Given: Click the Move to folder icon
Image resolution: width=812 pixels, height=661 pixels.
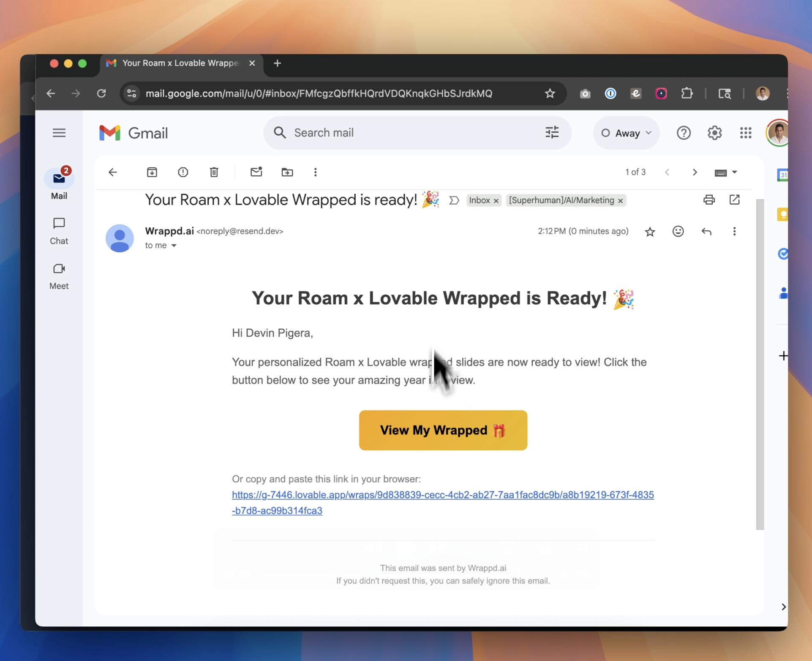Looking at the screenshot, I should click(287, 172).
